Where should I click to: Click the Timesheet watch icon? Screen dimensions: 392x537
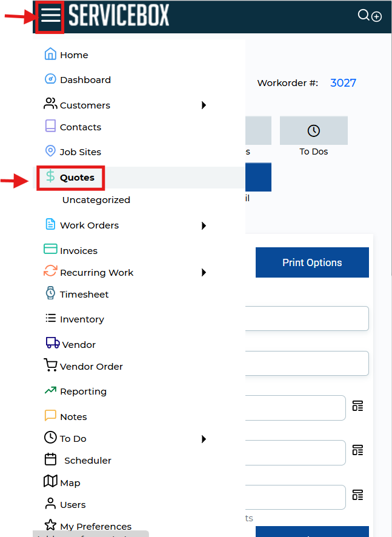point(50,293)
